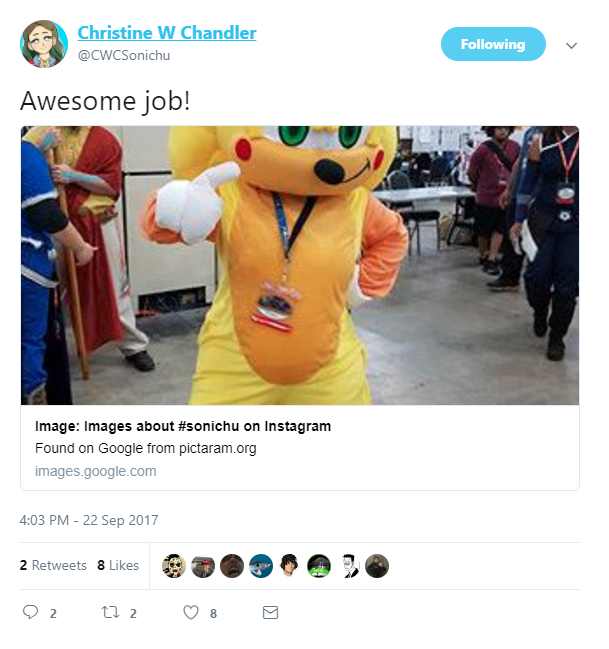Click the shark avatar among likers

[x=261, y=566]
